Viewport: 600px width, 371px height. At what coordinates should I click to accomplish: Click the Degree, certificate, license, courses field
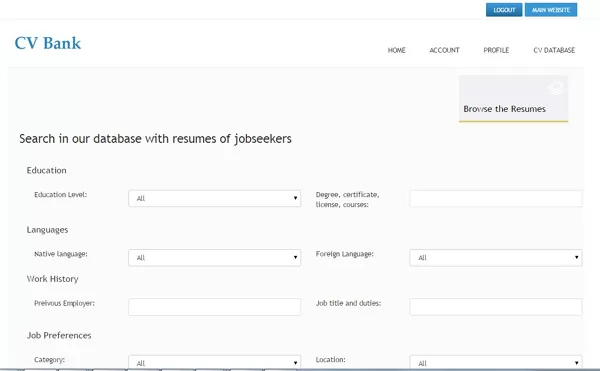point(496,199)
